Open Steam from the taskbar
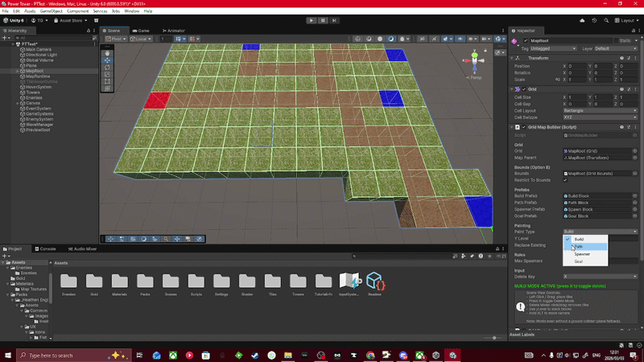Image resolution: width=644 pixels, height=362 pixels. point(255,356)
